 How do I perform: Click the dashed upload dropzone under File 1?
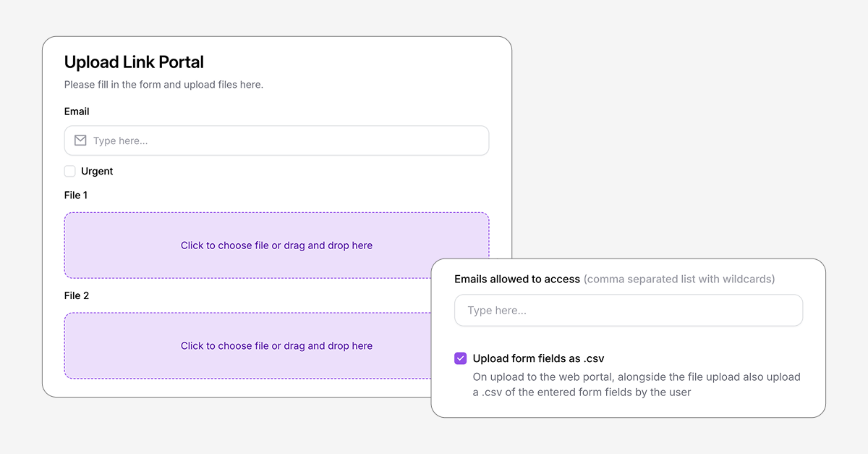click(276, 245)
